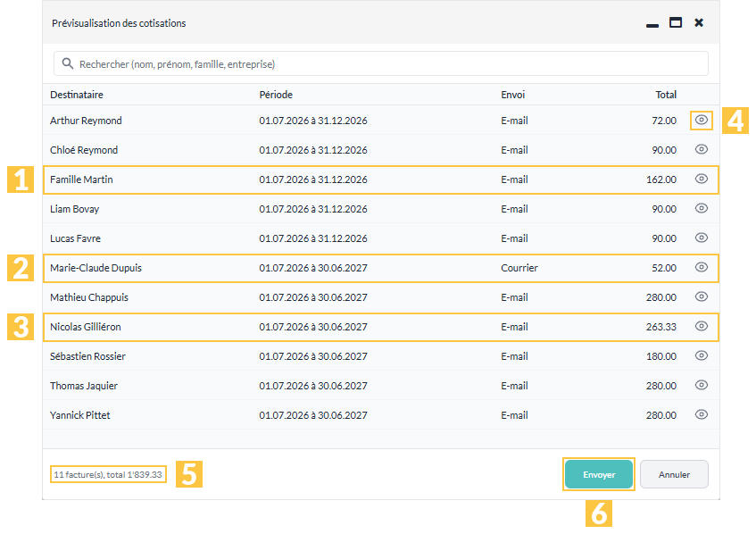Click the Courrier send method cell
The height and width of the screenshot is (534, 756).
click(519, 268)
